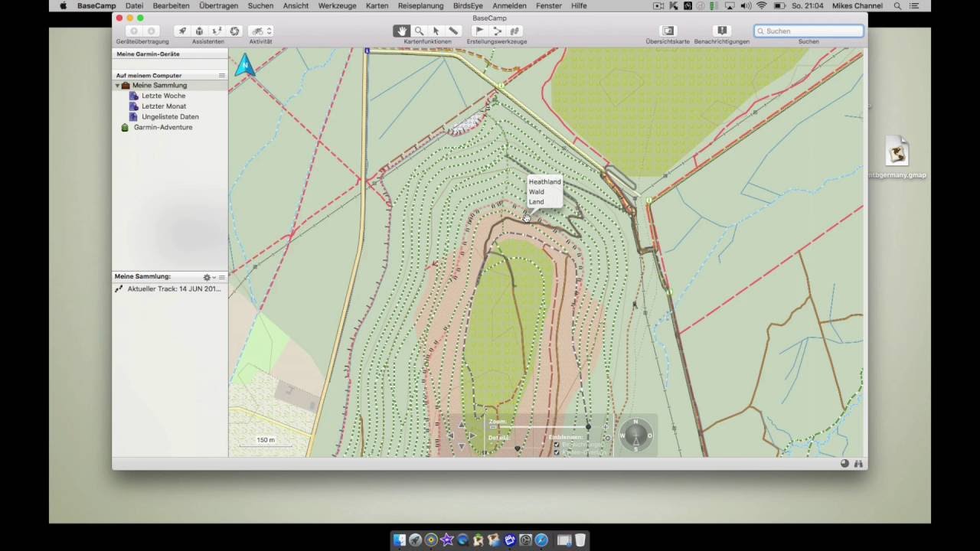
Task: Select Aktueller Track 14 JUN entry
Action: [x=170, y=289]
